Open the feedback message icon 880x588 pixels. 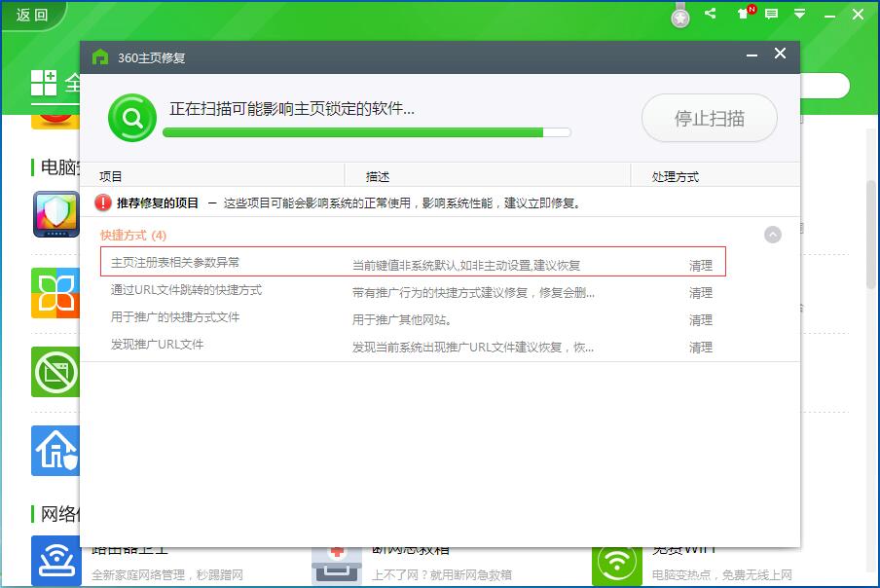click(773, 15)
